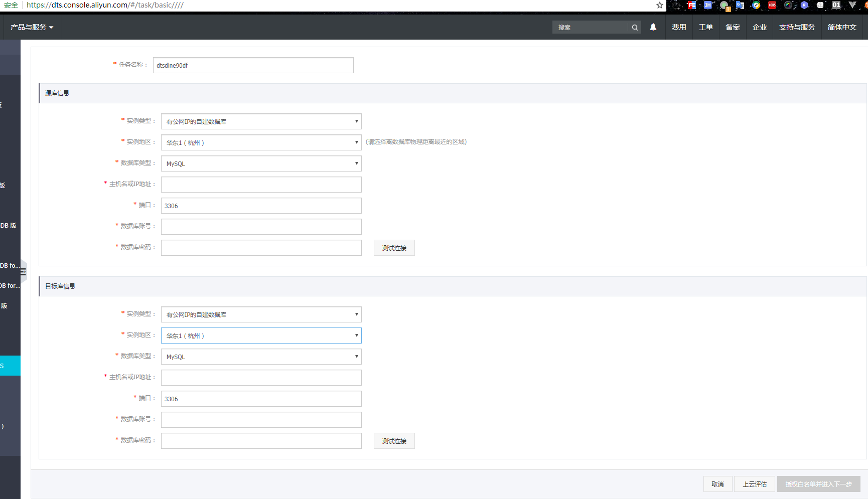This screenshot has height=499, width=868.
Task: Open the 费用 menu in top bar
Action: coord(679,27)
